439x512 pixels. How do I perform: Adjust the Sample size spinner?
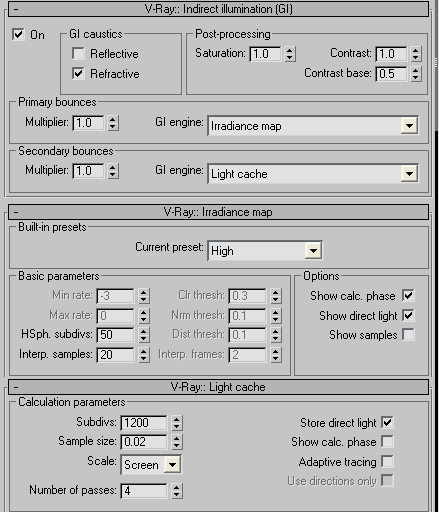(x=177, y=442)
